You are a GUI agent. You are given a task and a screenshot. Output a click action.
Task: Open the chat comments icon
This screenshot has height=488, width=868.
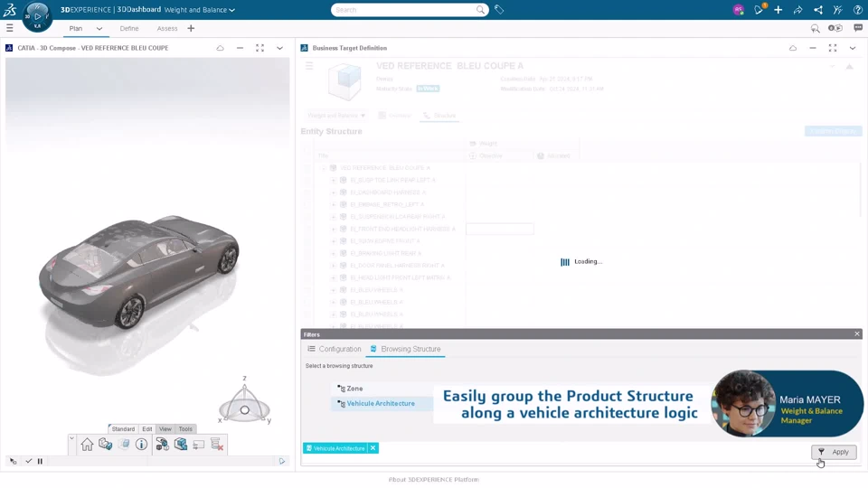[857, 28]
